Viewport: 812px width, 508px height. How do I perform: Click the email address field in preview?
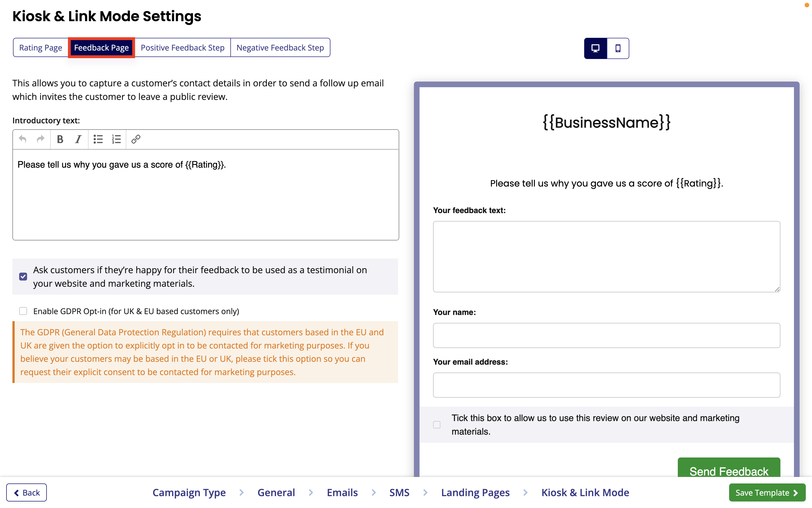pos(606,385)
